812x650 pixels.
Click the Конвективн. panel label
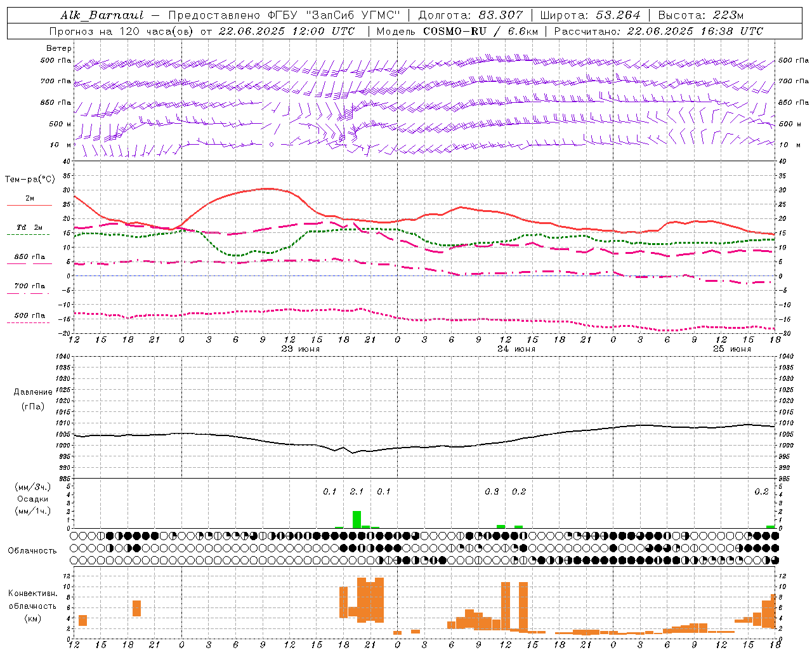33,594
